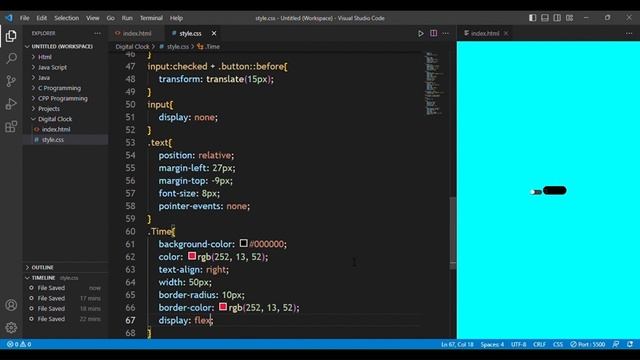The height and width of the screenshot is (360, 640).
Task: Expand the Projects folder
Action: (49, 109)
